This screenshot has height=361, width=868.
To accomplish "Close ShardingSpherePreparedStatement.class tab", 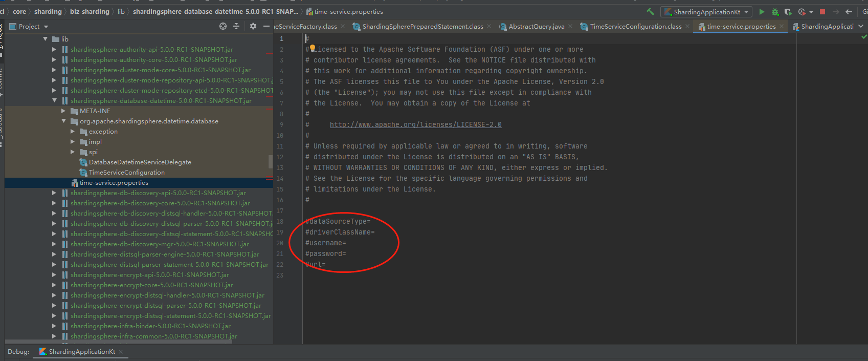I will tap(489, 26).
